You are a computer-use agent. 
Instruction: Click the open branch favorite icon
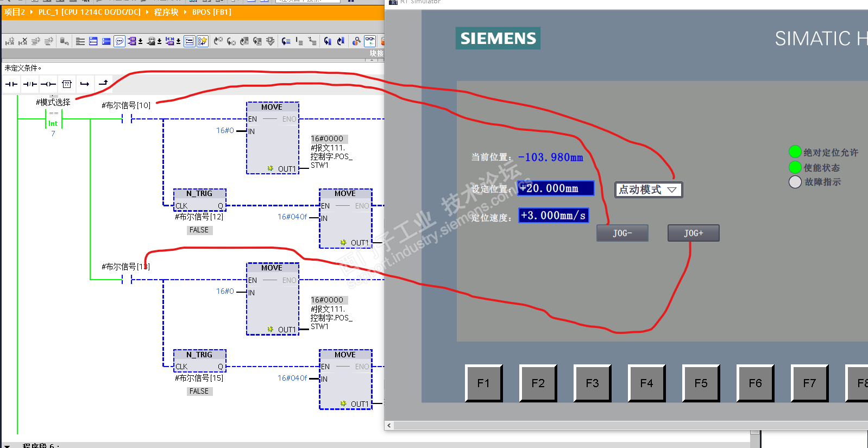pos(85,84)
